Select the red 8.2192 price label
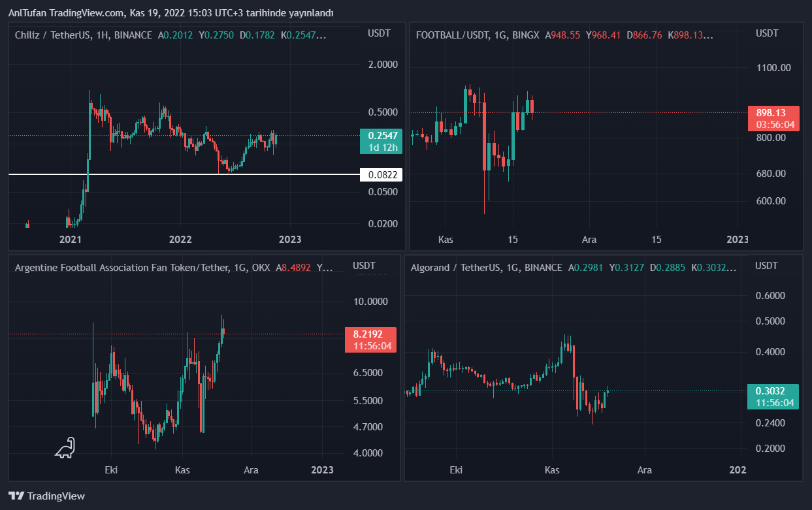This screenshot has width=812, height=510. click(x=370, y=340)
